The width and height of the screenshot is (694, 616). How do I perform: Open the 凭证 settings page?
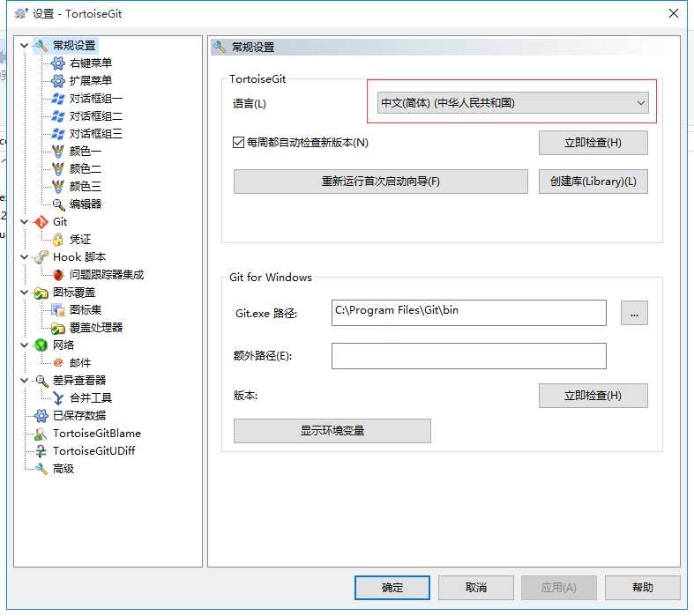pyautogui.click(x=80, y=239)
